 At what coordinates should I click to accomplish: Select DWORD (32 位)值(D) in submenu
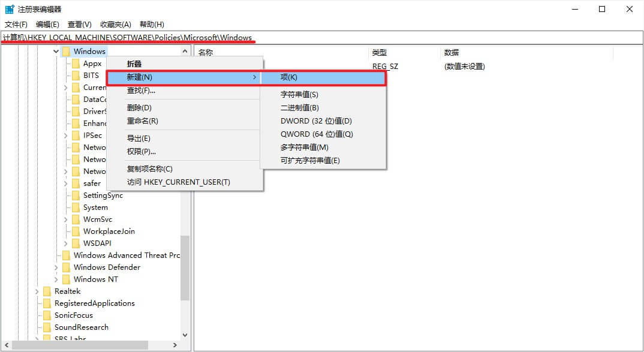pyautogui.click(x=316, y=121)
